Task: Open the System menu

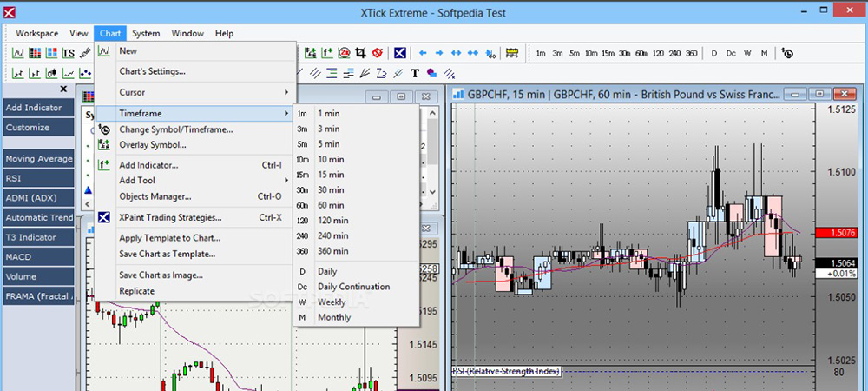Action: [146, 33]
